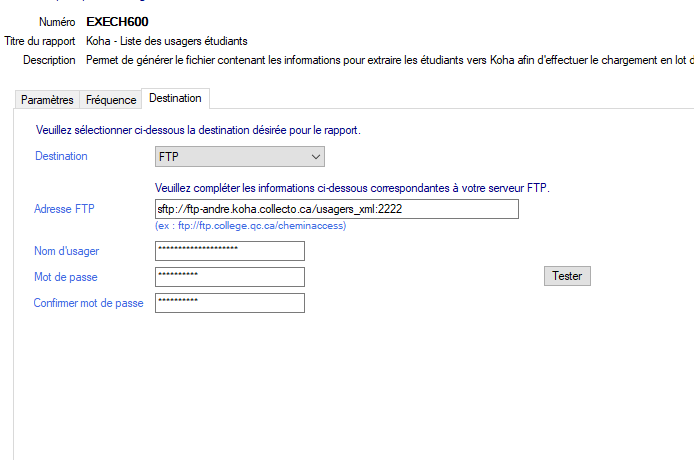Click the arrow of the Destination dropdown
The height and width of the screenshot is (460, 694).
316,157
